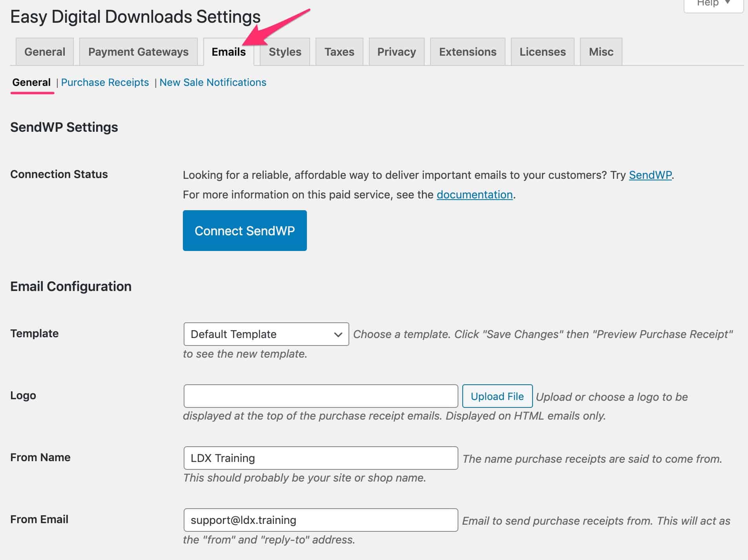Open the Styles settings tab
This screenshot has width=748, height=560.
coord(285,51)
